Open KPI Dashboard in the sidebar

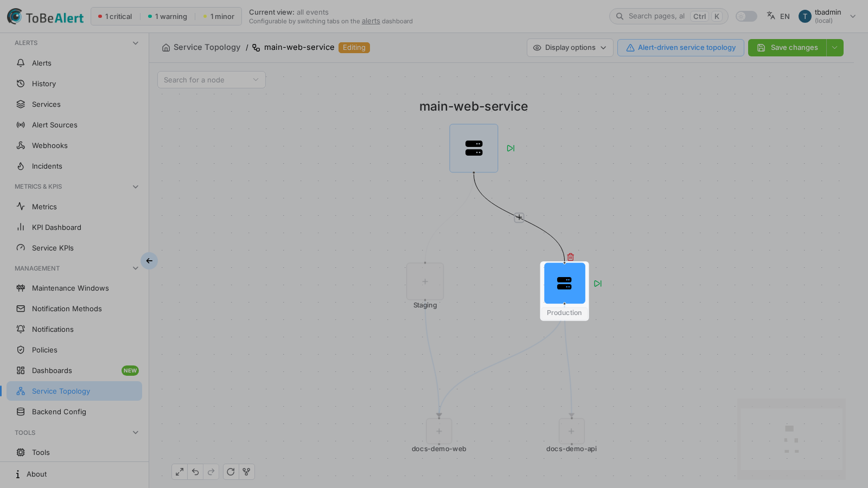74,227
